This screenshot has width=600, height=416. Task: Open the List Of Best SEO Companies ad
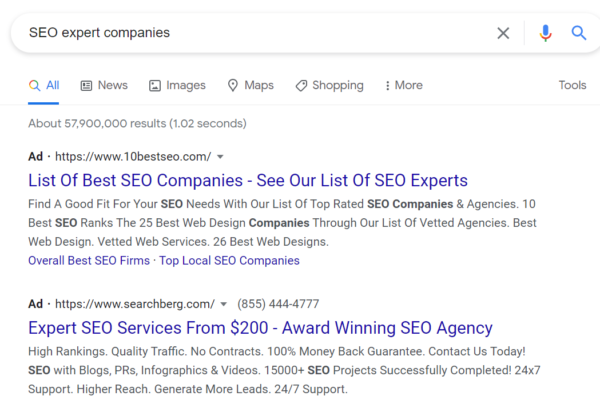pyautogui.click(x=247, y=181)
